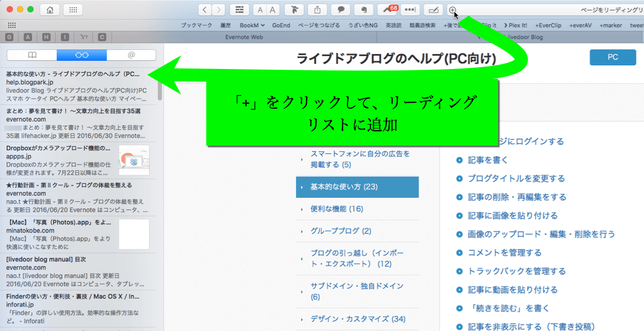The image size is (644, 331).
Task: Decrease text size with small A
Action: (x=259, y=10)
